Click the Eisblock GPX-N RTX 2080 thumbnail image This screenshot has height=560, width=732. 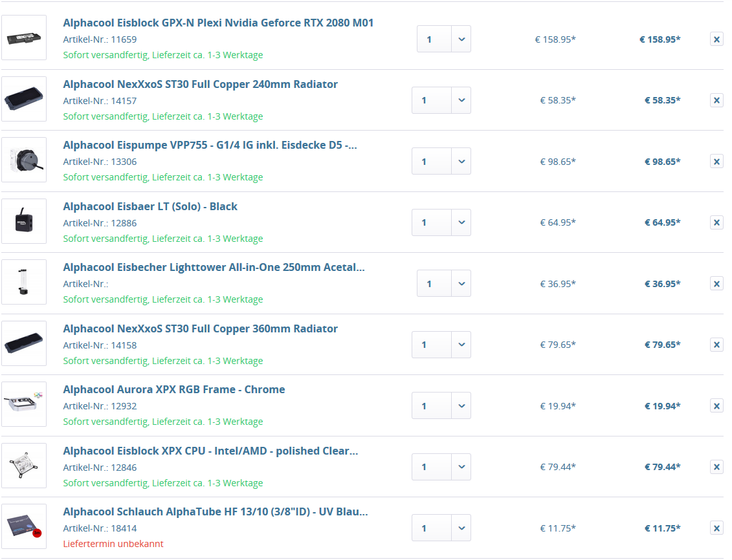tap(24, 38)
